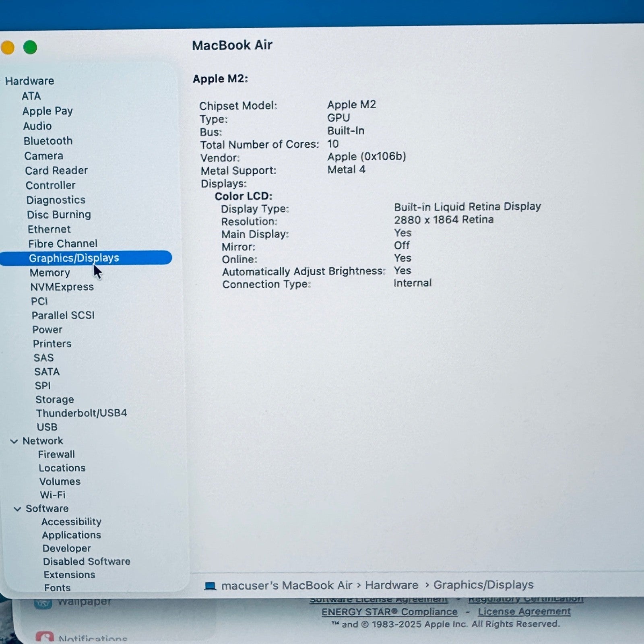Select Firewall in the Network section

(x=56, y=454)
